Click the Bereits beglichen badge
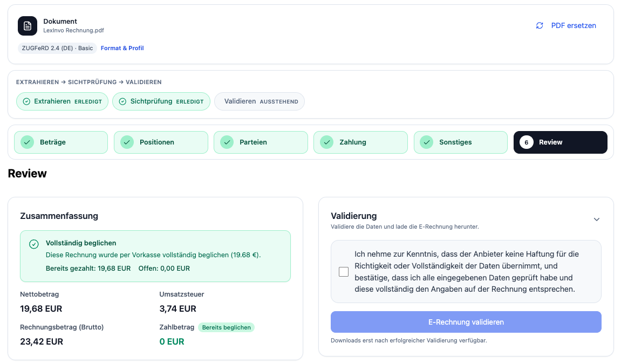 point(226,327)
